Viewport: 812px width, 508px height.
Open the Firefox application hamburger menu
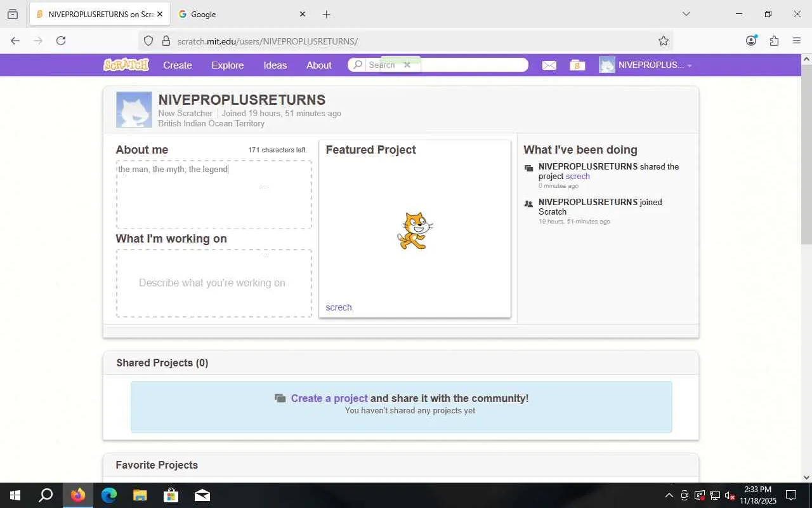797,41
